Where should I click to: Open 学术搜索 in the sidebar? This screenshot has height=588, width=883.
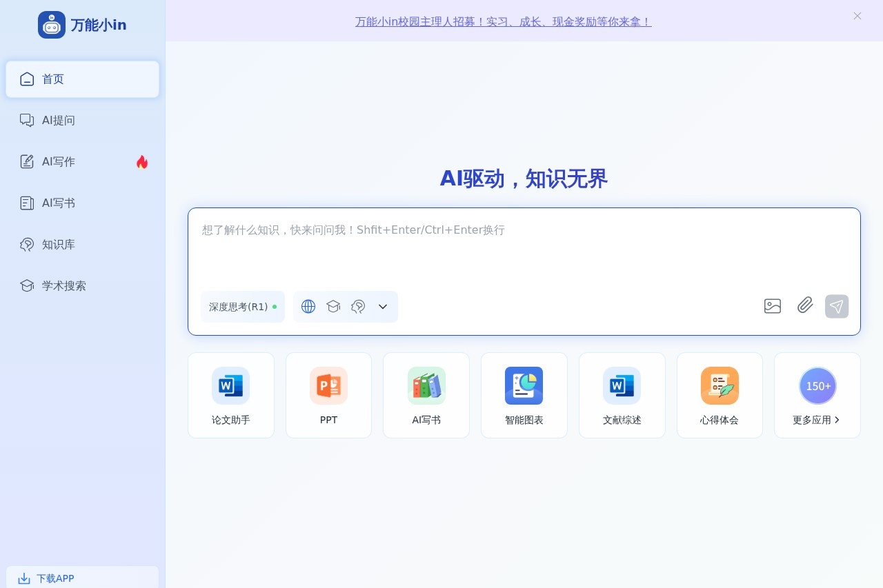click(x=63, y=285)
